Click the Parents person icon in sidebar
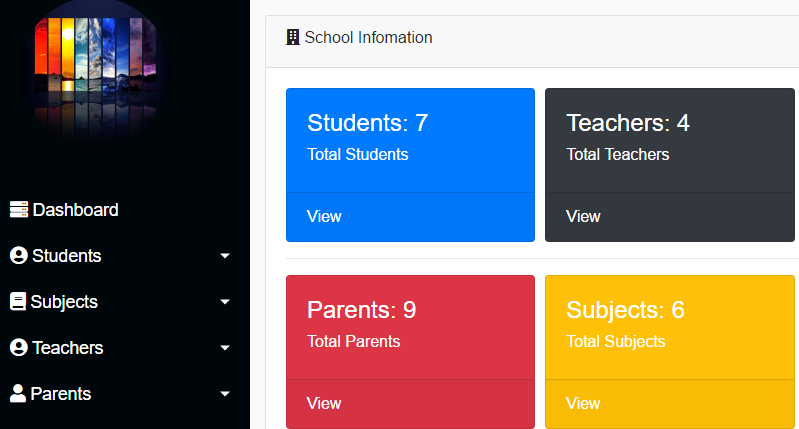Image resolution: width=799 pixels, height=429 pixels. pyautogui.click(x=18, y=393)
